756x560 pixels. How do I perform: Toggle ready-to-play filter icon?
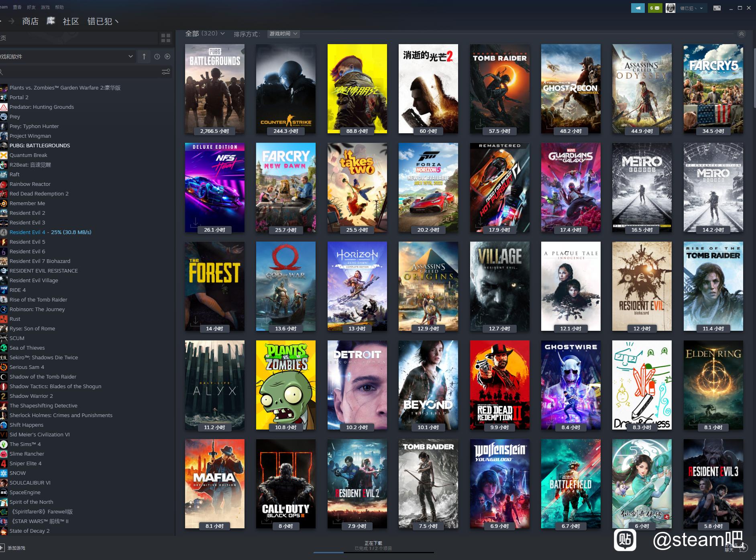click(x=167, y=57)
